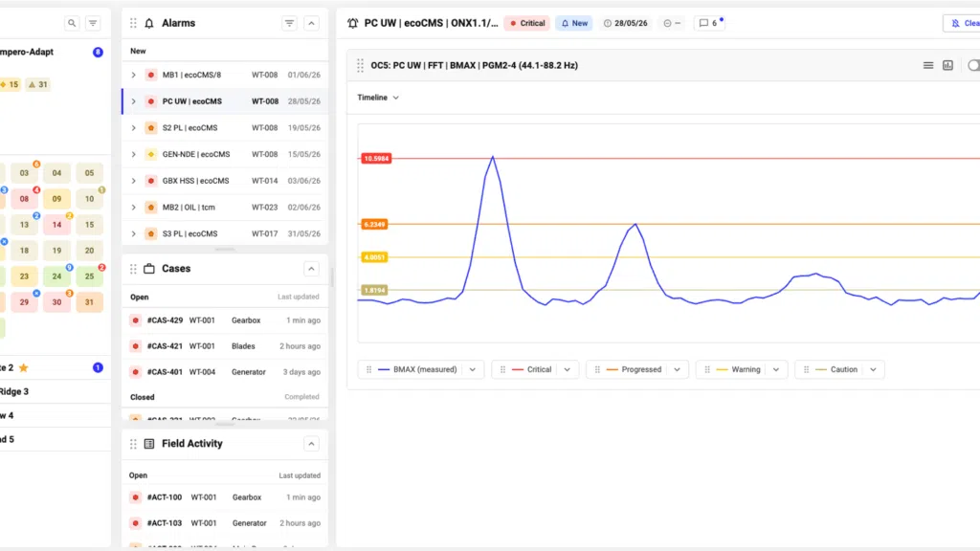This screenshot has width=980, height=551.
Task: Click the assignee dash chip
Action: (672, 23)
